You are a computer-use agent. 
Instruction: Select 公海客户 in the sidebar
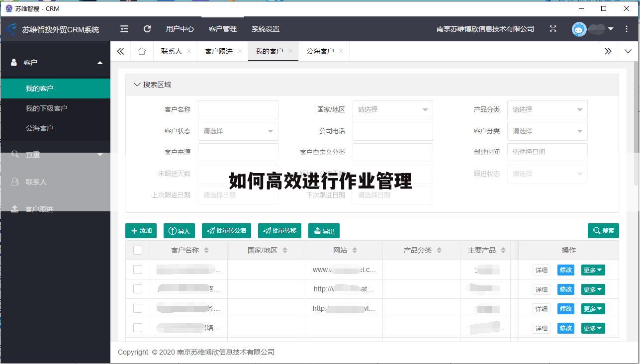pos(55,128)
